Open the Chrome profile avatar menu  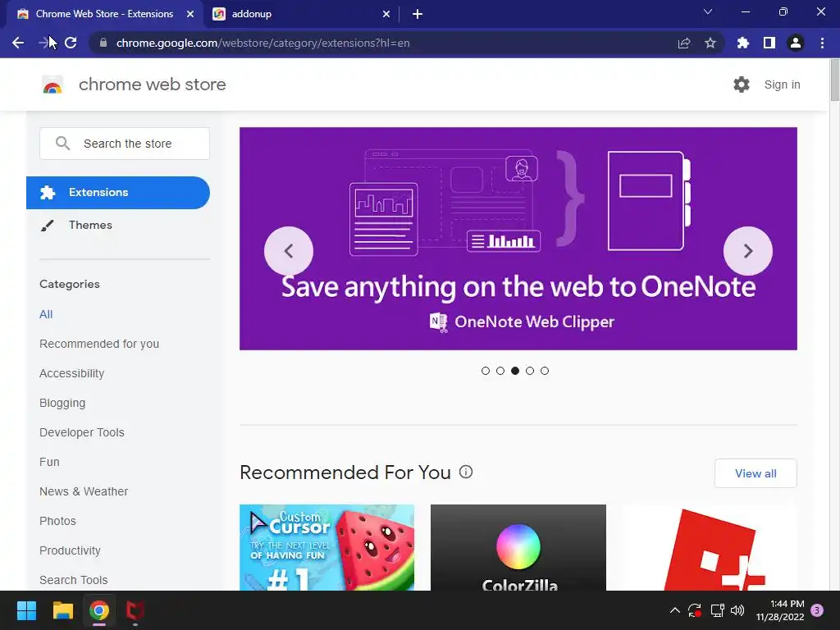coord(796,43)
